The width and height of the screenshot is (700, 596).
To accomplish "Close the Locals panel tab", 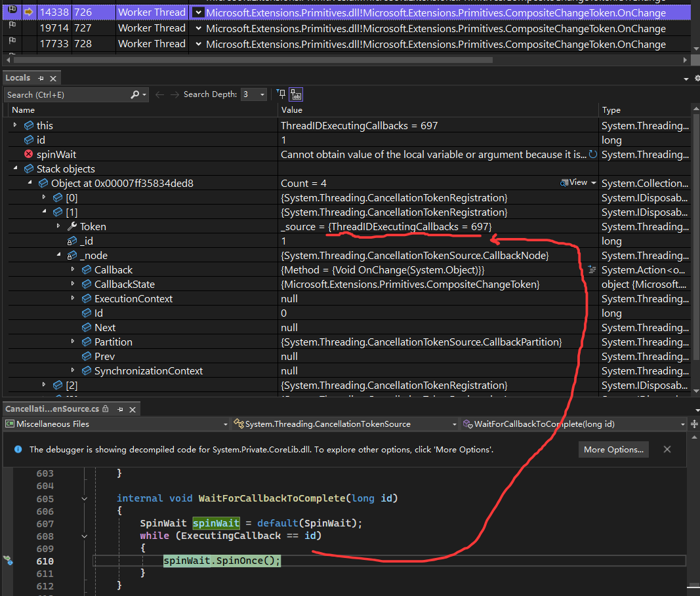I will pos(53,78).
